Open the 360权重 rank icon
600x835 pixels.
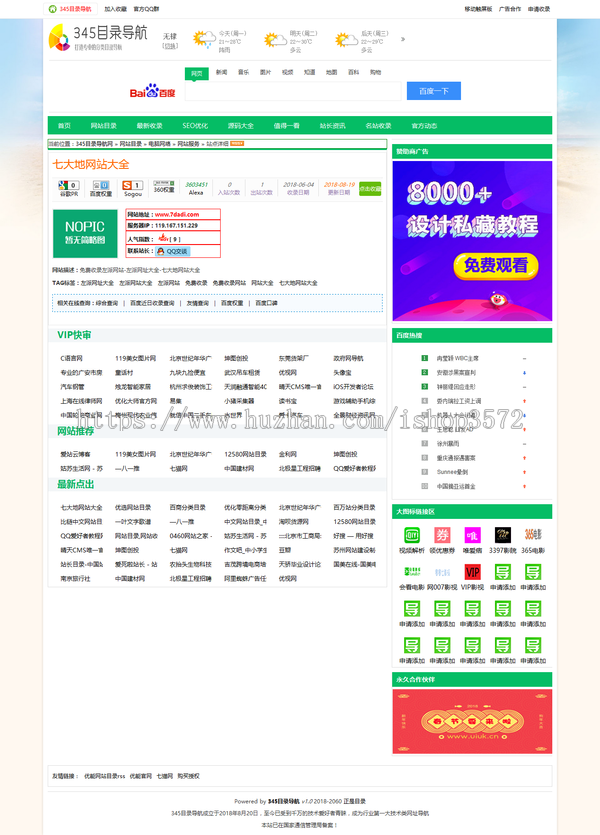coord(164,183)
